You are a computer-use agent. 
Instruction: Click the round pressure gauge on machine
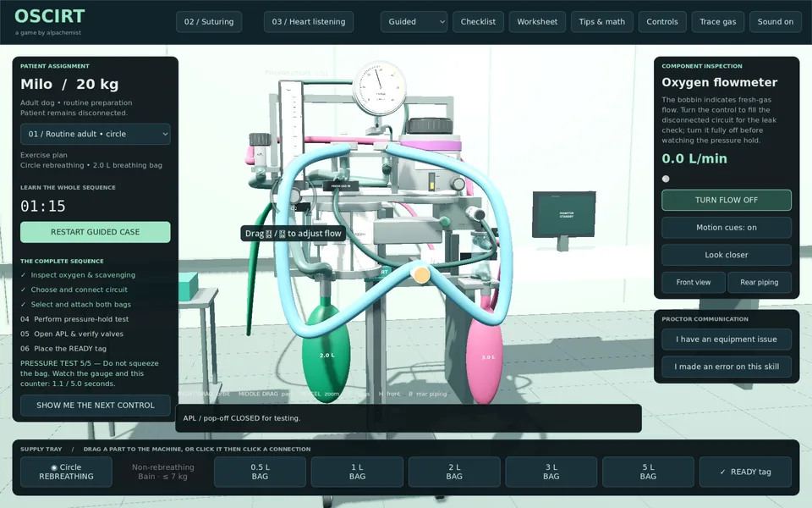pos(380,88)
